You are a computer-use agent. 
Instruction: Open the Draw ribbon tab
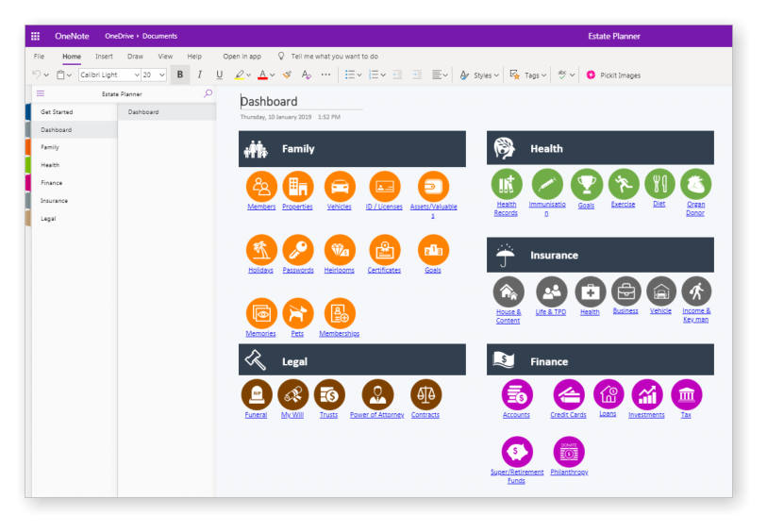[136, 57]
